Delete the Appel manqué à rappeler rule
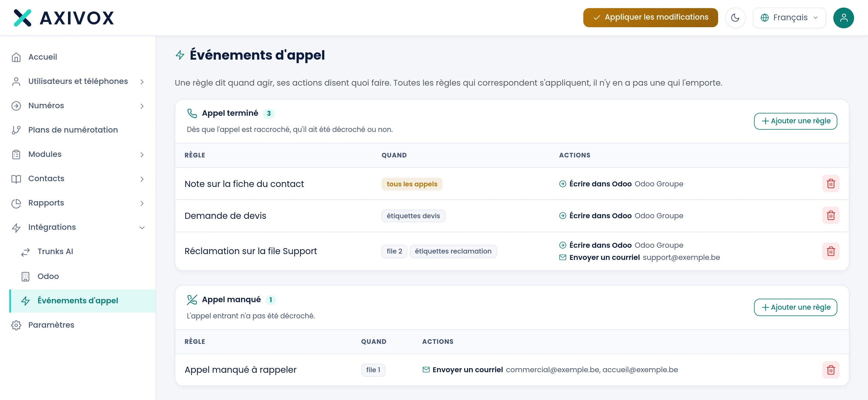 pyautogui.click(x=831, y=370)
